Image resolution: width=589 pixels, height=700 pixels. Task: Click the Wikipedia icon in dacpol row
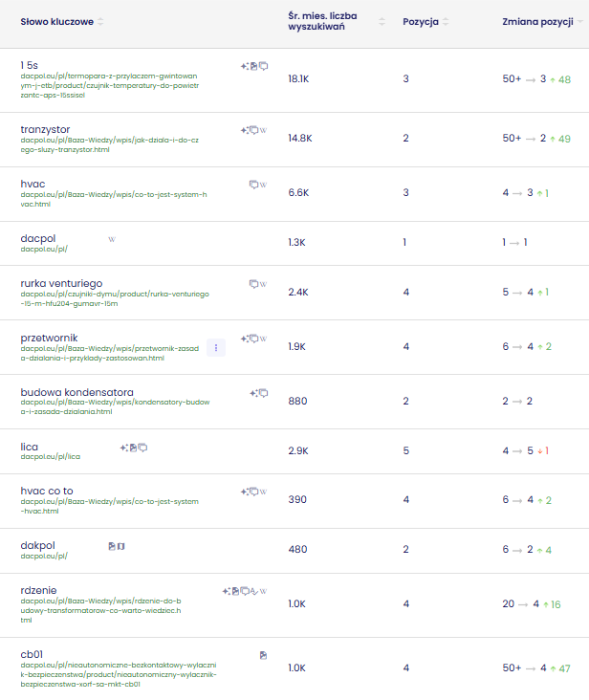[112, 239]
